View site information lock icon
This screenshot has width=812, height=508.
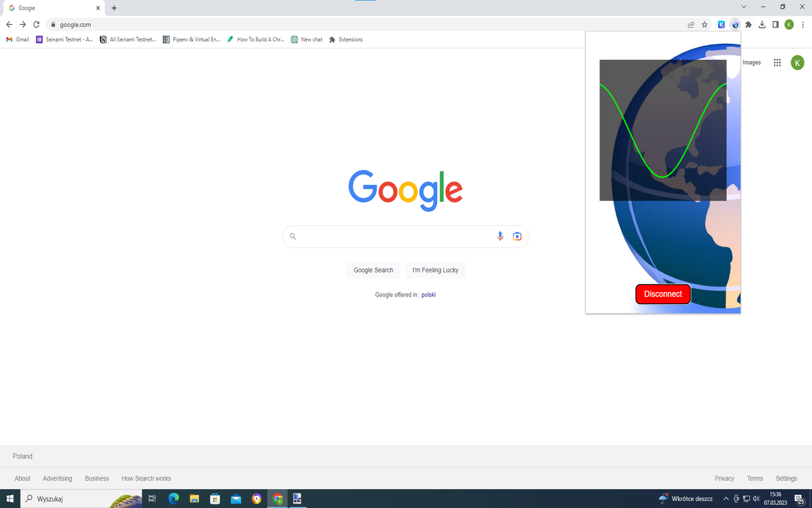click(x=53, y=25)
